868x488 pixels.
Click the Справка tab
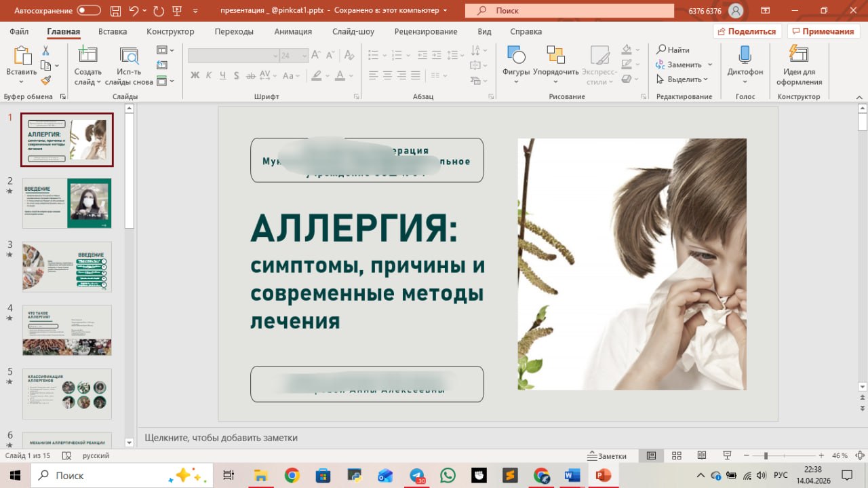click(x=526, y=31)
